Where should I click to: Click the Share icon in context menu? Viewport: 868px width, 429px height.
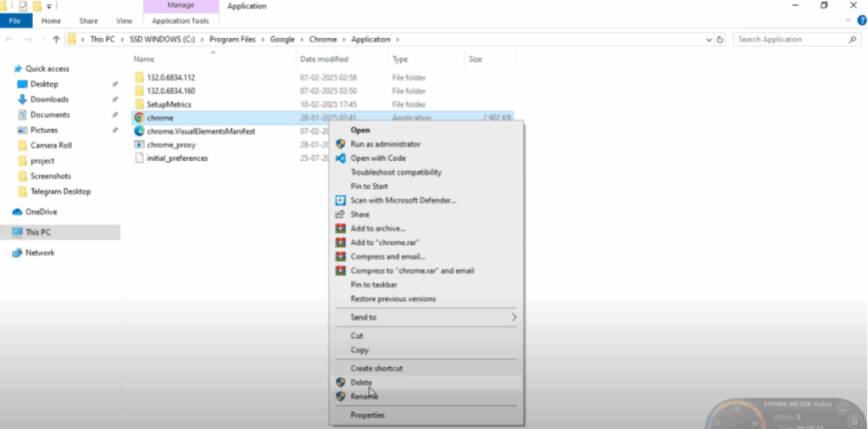click(341, 214)
